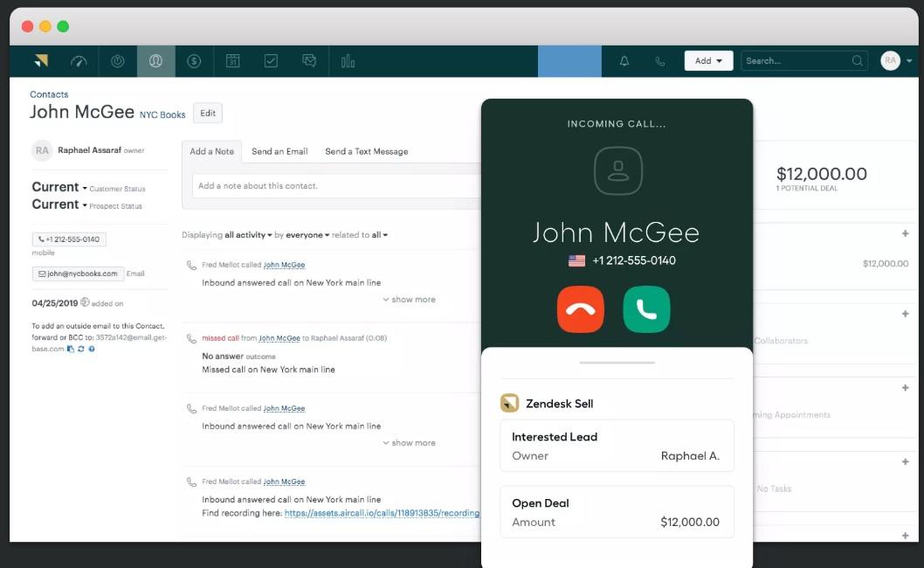
Task: Click the john@nycbooks.com email button
Action: click(x=78, y=274)
